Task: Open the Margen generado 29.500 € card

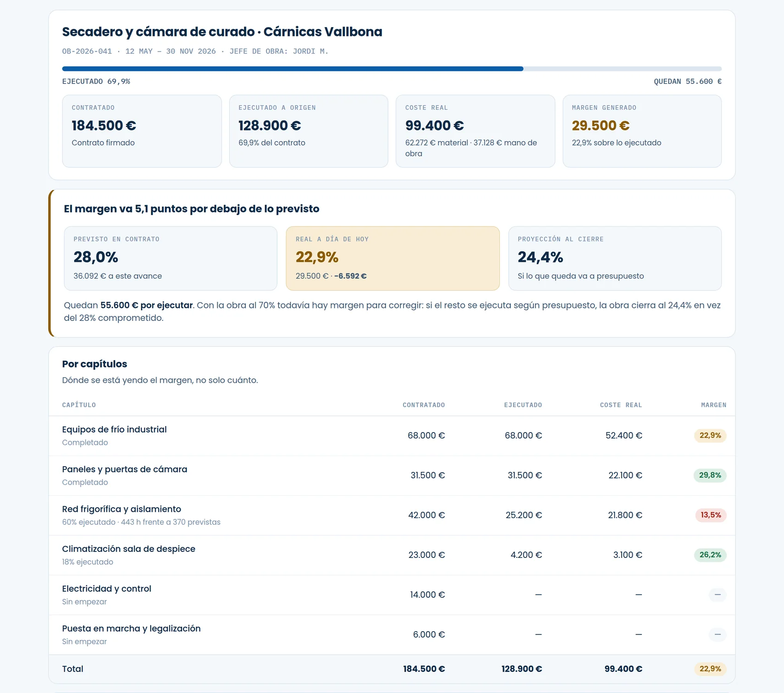Action: click(642, 131)
